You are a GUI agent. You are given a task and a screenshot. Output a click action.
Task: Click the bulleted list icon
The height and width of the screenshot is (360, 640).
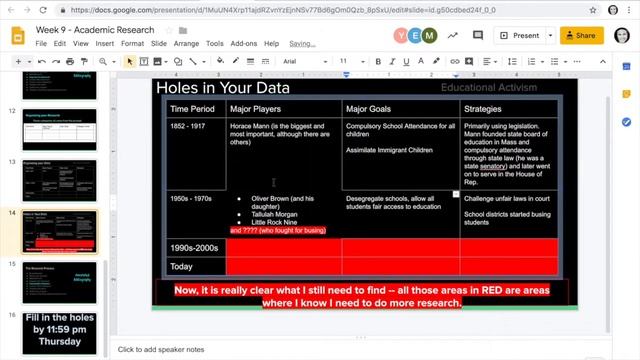(x=554, y=62)
